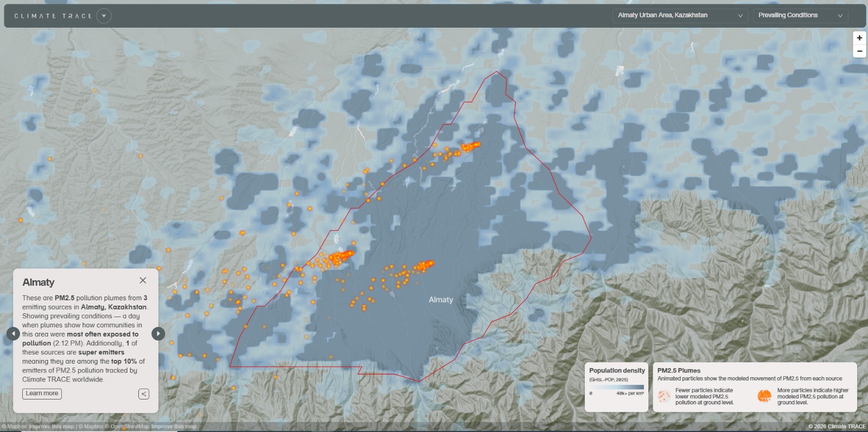Click the share icon in the Almaty card
Image resolution: width=868 pixels, height=432 pixels.
tap(144, 394)
